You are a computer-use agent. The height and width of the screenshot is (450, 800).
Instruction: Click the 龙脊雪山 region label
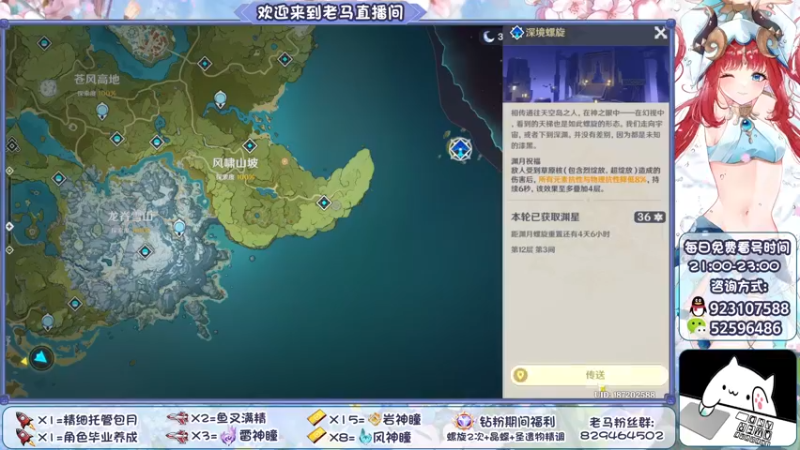point(131,216)
